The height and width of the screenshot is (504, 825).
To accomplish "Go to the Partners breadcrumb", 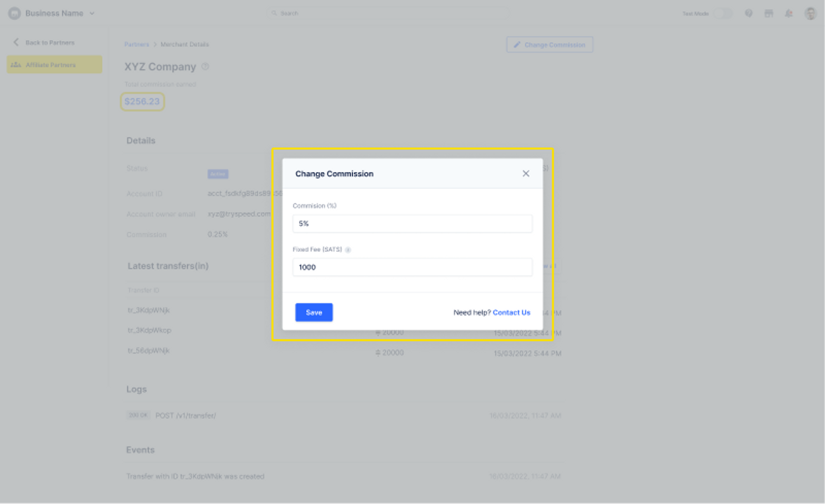I will 137,45.
